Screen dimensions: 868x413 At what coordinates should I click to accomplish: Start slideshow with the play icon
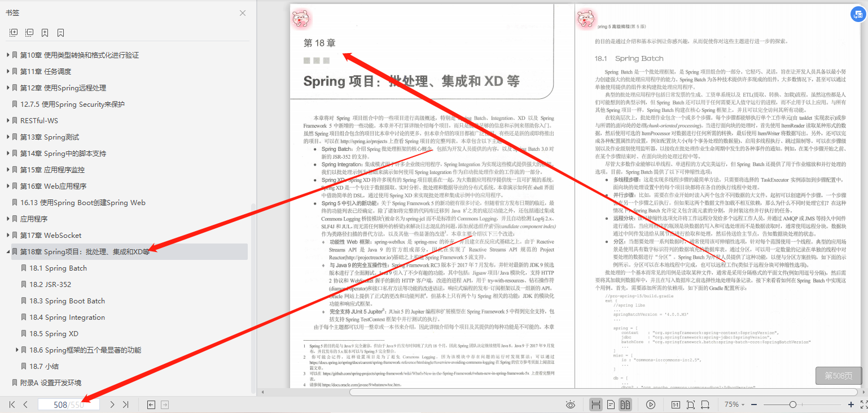[x=651, y=405]
